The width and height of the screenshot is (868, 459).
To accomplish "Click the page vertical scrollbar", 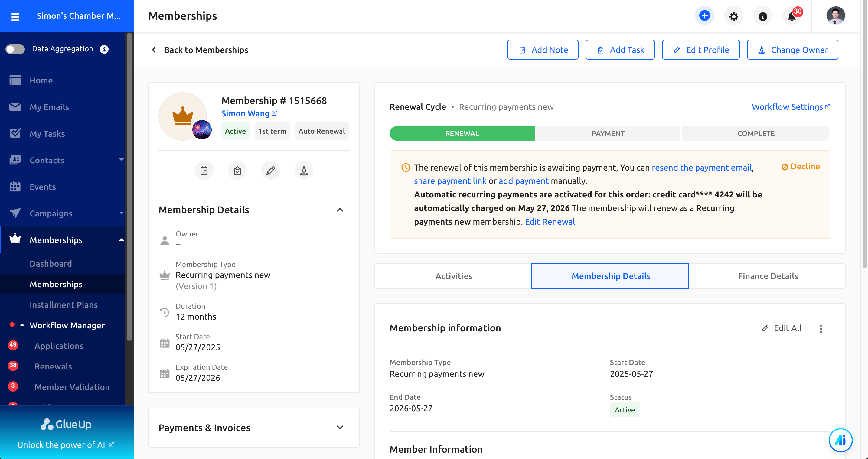I will pyautogui.click(x=865, y=135).
